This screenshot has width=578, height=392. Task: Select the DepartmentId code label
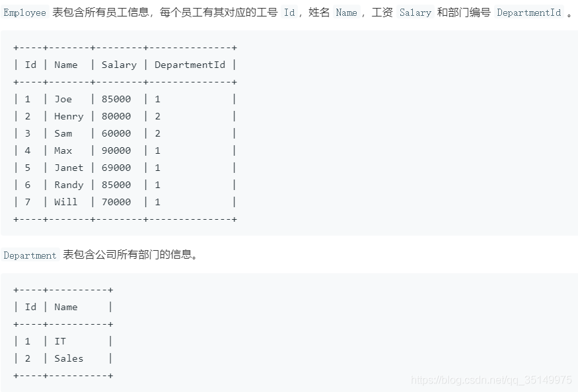click(529, 12)
